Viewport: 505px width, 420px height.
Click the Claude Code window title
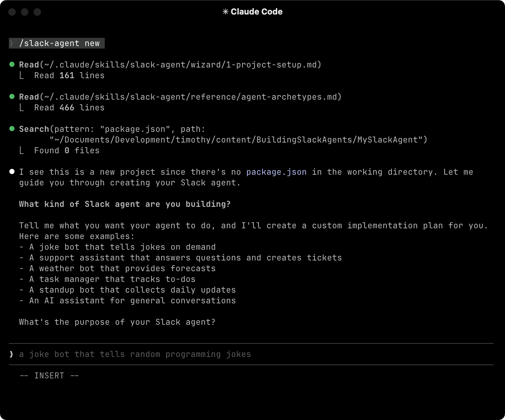(256, 11)
